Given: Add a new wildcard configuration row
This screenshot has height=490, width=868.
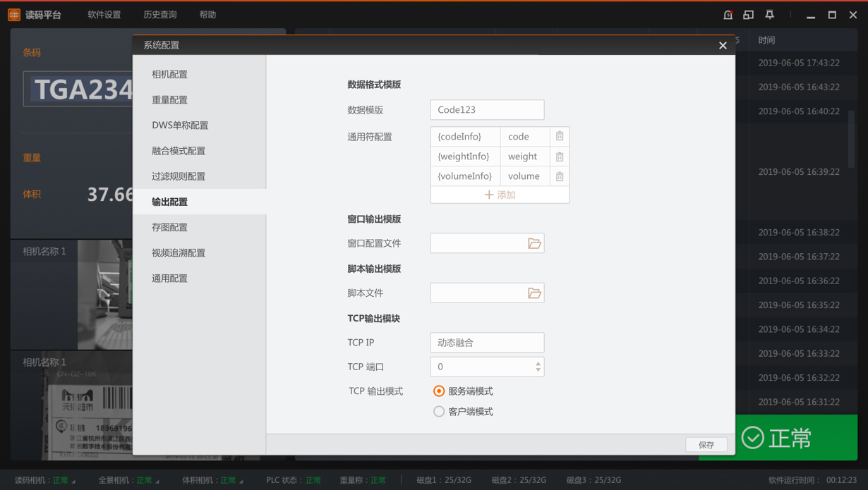Looking at the screenshot, I should click(x=500, y=195).
